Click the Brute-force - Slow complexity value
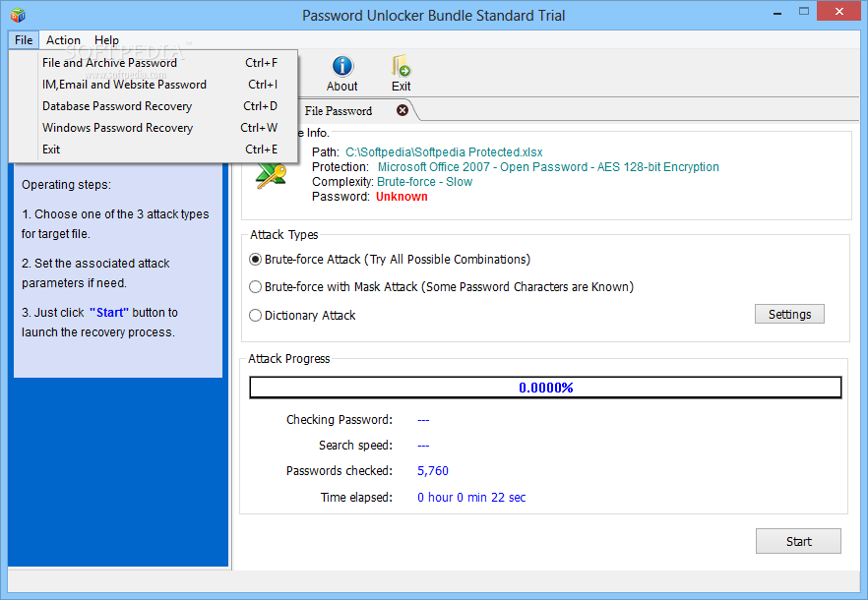This screenshot has height=600, width=868. click(x=424, y=182)
